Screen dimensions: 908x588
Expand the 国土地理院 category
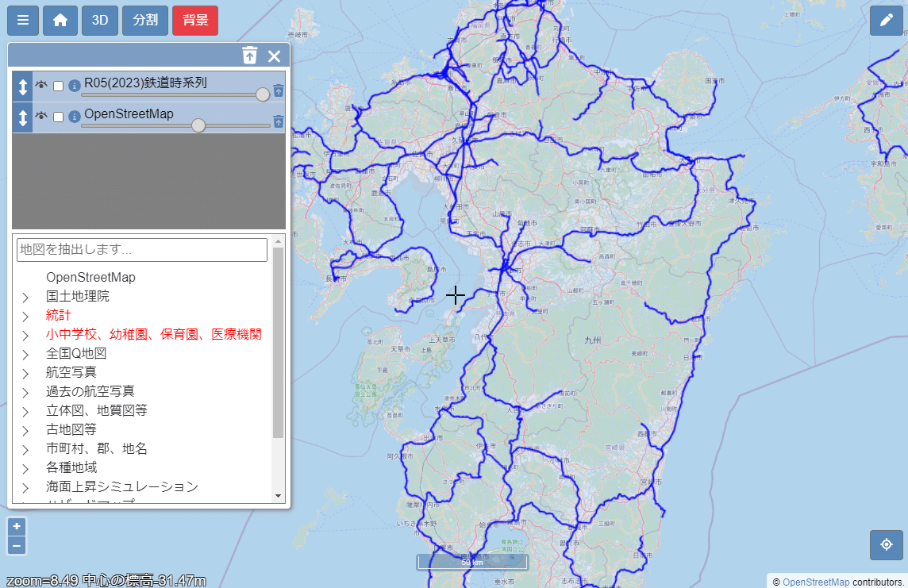[x=25, y=298]
